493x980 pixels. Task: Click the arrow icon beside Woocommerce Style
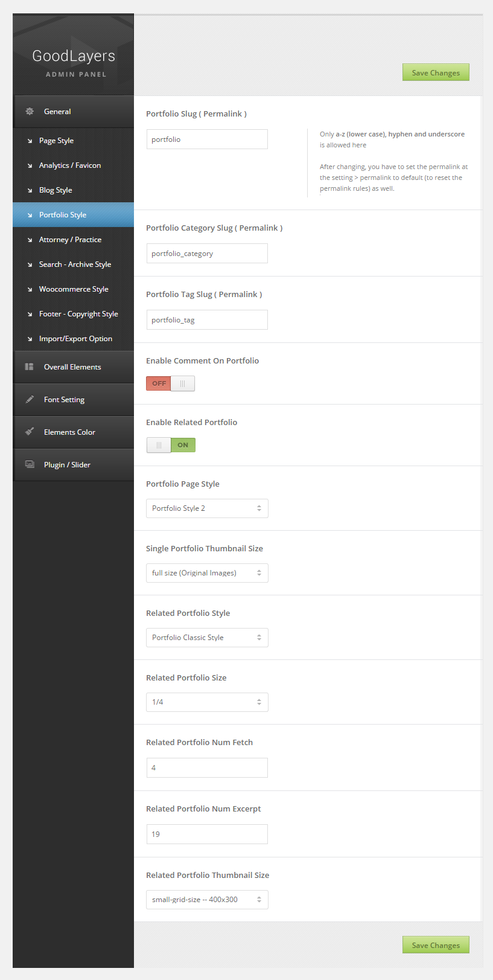pos(30,289)
